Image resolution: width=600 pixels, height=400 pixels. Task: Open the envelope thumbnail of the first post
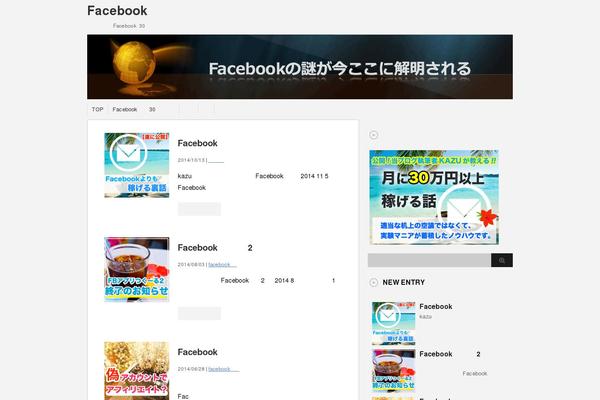(137, 165)
